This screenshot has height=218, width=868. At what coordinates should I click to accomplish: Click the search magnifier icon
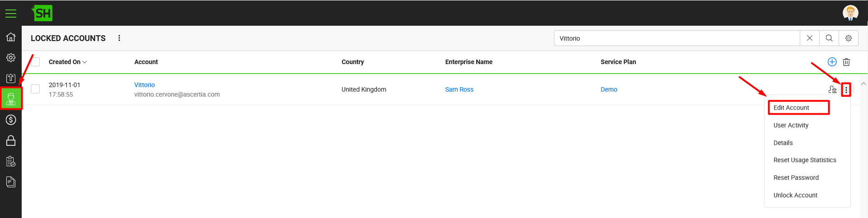(x=829, y=38)
